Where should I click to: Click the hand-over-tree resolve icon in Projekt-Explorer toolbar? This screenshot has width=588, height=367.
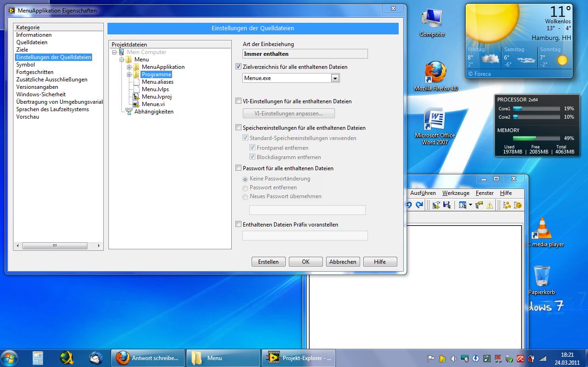point(479,205)
